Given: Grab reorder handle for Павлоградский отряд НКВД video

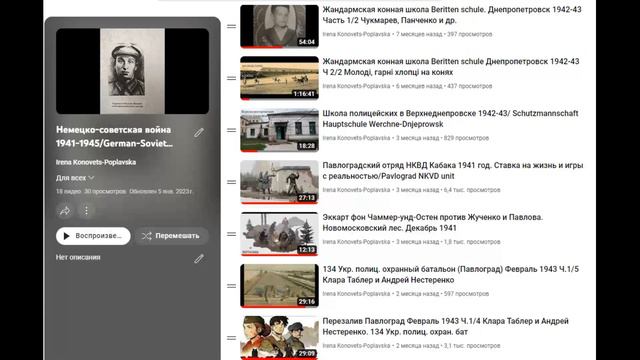Looking at the screenshot, I should [231, 182].
